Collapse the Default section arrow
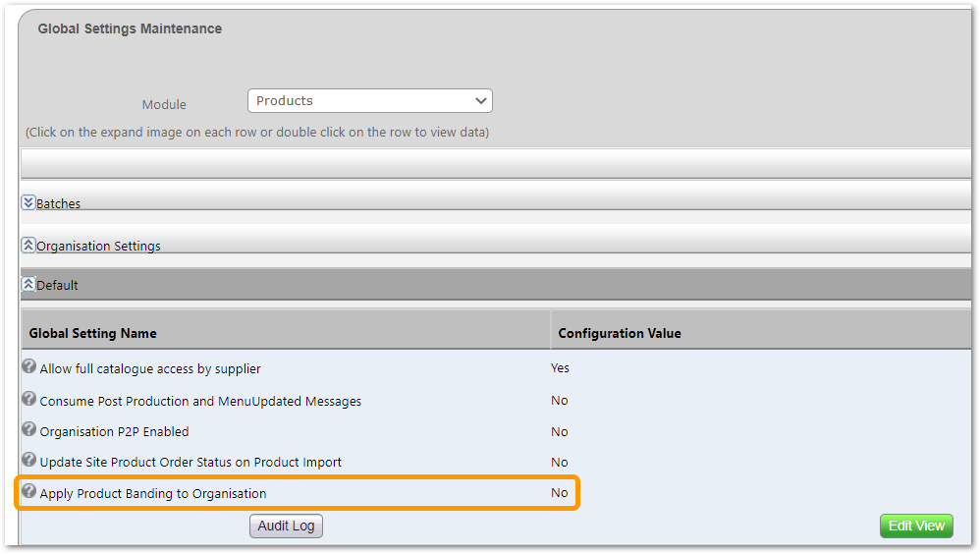Viewport: 980px width, 554px height. pos(28,284)
